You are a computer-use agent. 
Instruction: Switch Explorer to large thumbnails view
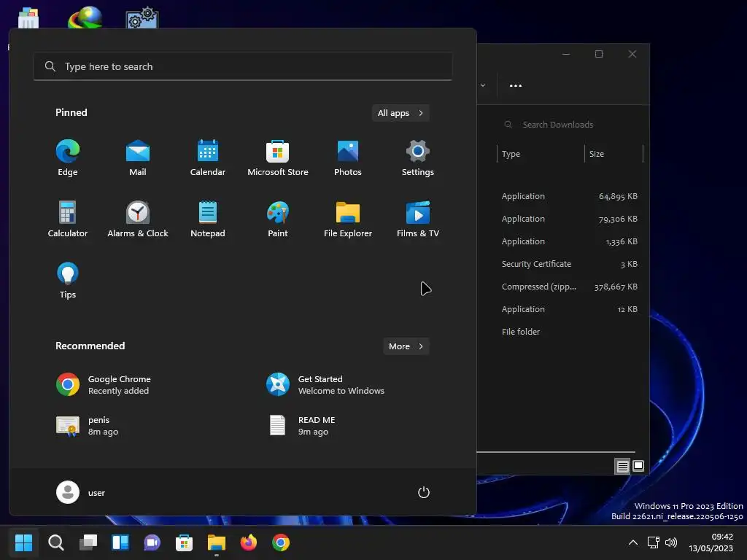[x=638, y=466]
